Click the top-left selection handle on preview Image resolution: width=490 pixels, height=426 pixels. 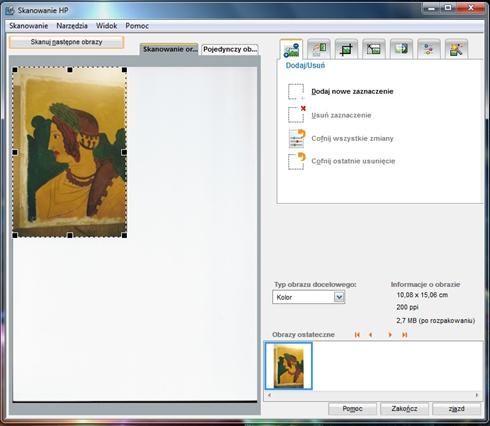click(x=15, y=70)
